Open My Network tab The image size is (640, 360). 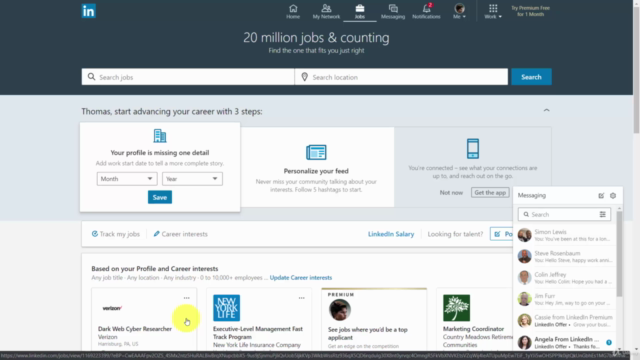pos(326,11)
